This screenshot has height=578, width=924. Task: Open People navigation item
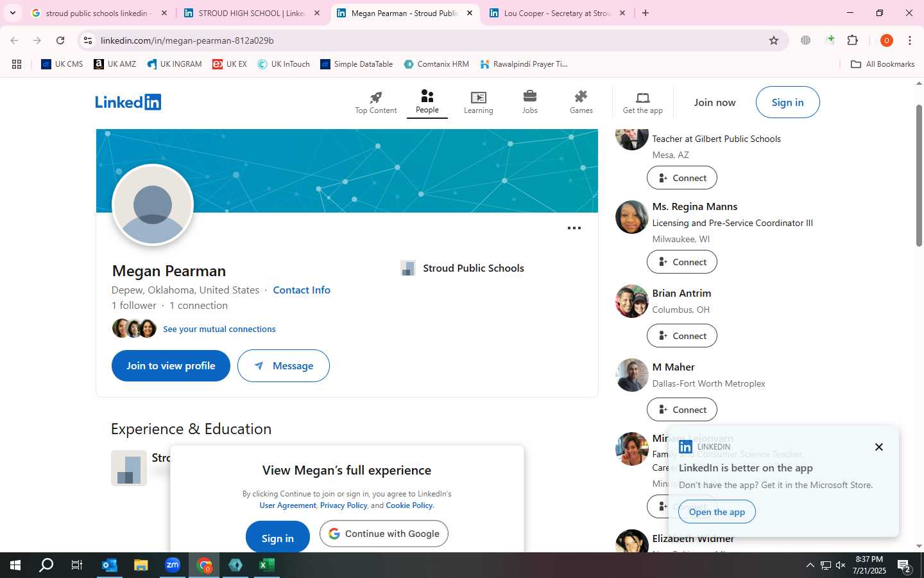(x=427, y=102)
